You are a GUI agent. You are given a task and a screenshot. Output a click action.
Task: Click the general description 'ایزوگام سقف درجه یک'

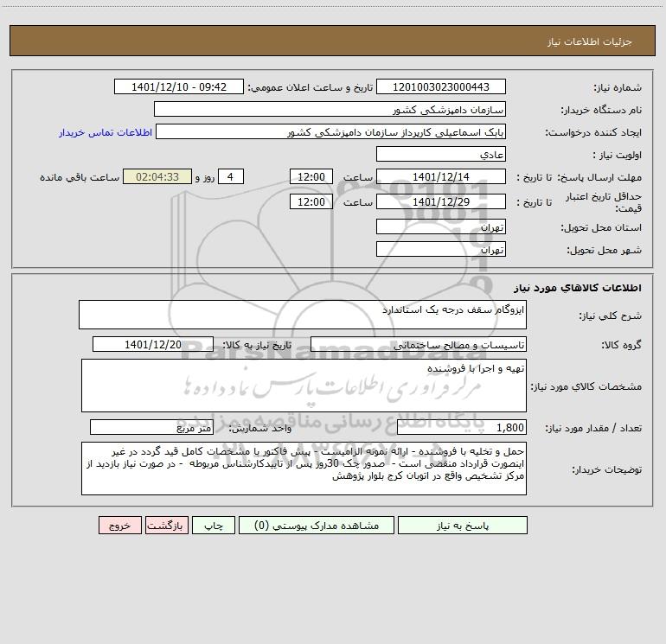303,315
